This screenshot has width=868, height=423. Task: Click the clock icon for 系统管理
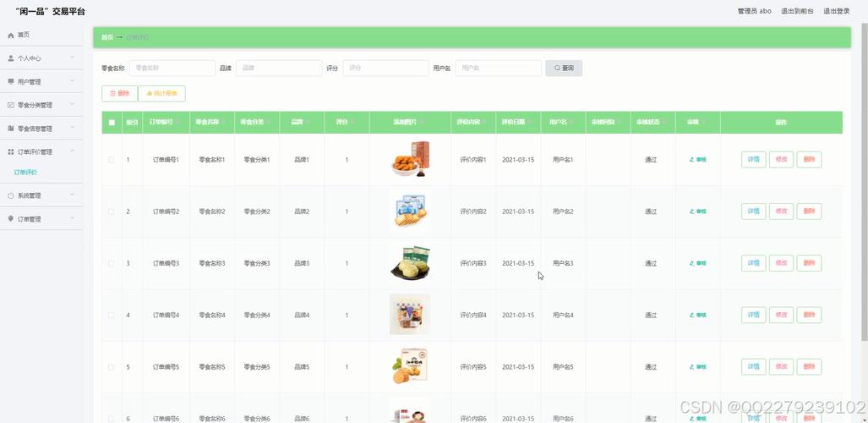point(11,195)
